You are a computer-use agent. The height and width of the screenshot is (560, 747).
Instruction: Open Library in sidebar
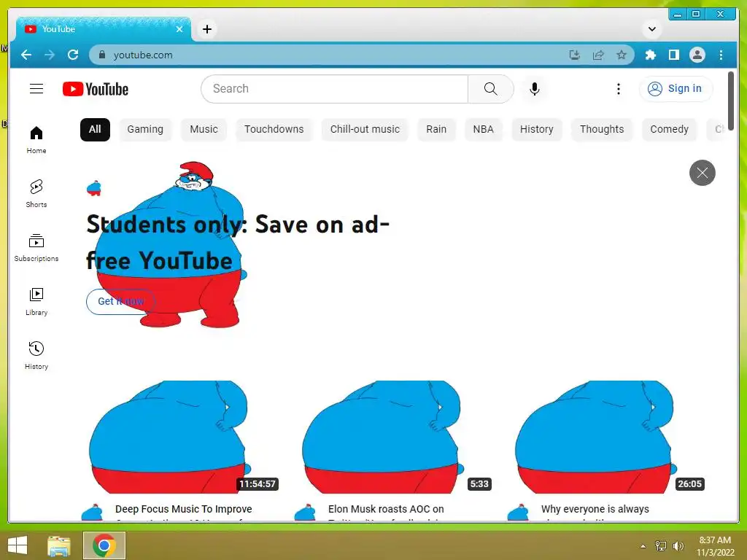click(x=36, y=302)
